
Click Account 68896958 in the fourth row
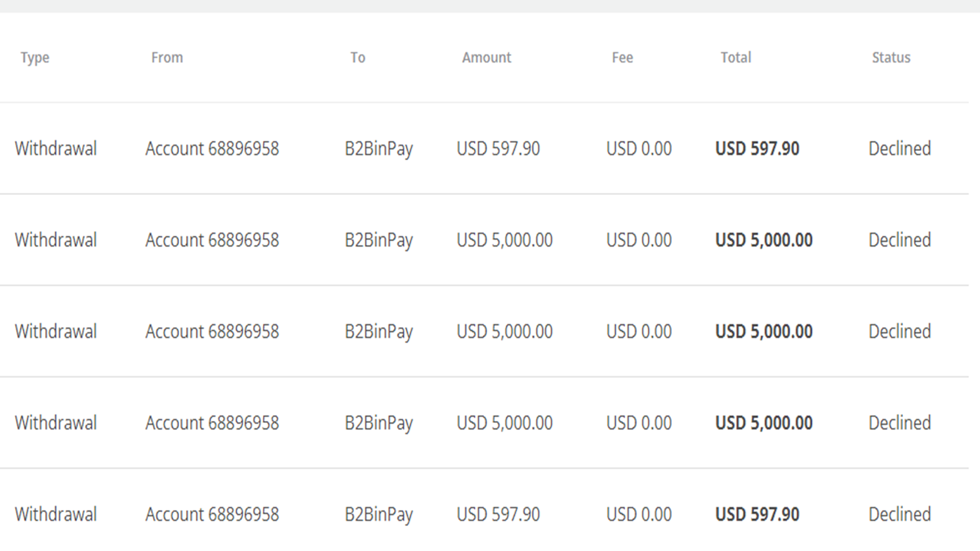coord(212,422)
